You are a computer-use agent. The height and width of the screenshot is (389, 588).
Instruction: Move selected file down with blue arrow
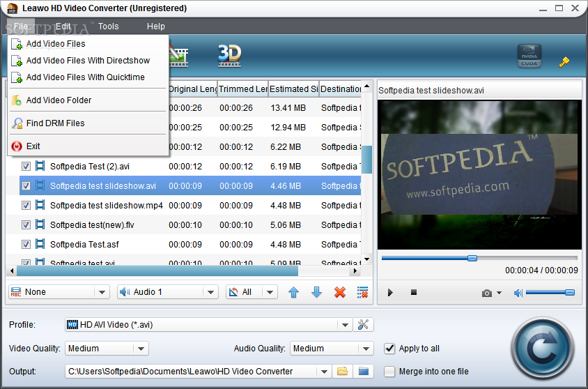(x=316, y=292)
